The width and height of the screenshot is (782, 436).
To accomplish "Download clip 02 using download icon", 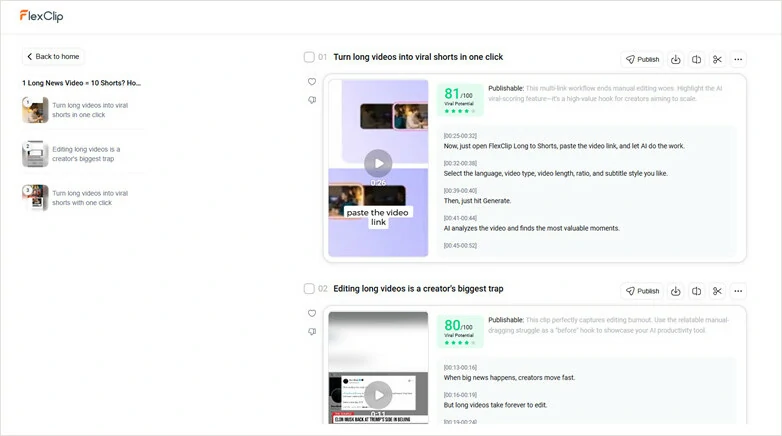I will tap(676, 291).
